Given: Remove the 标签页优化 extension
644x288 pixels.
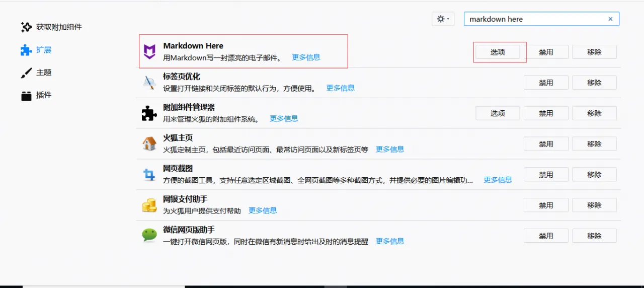Looking at the screenshot, I should [x=594, y=83].
